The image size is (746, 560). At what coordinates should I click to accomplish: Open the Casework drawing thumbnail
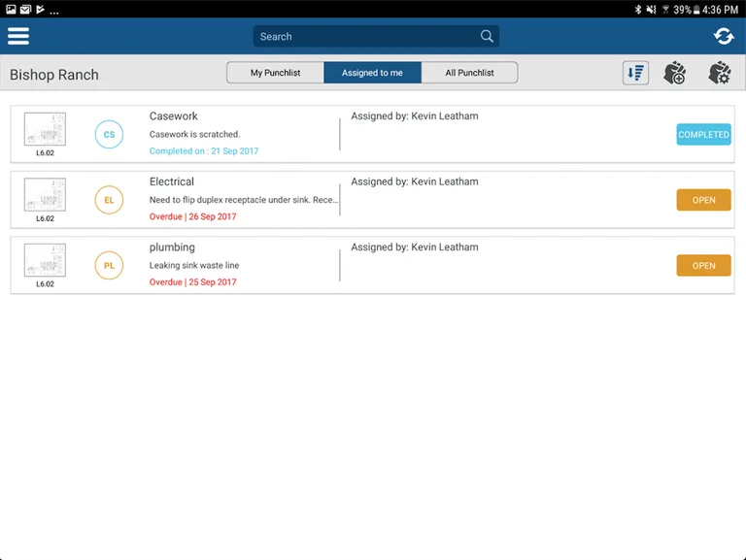click(45, 130)
